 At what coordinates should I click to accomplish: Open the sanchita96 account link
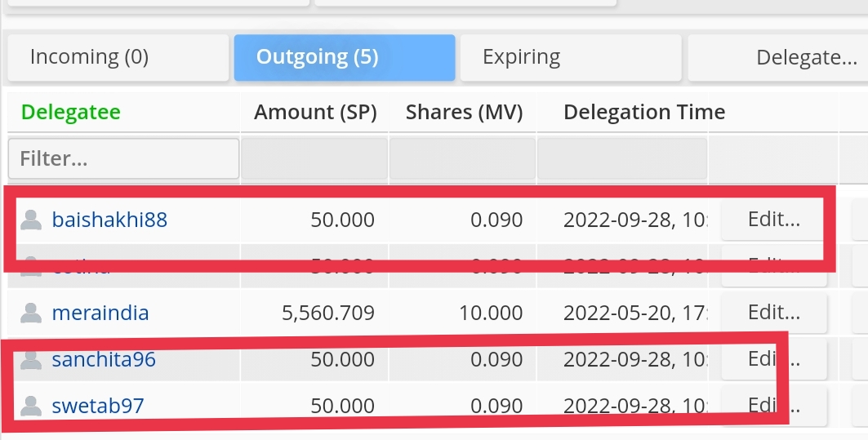click(104, 359)
